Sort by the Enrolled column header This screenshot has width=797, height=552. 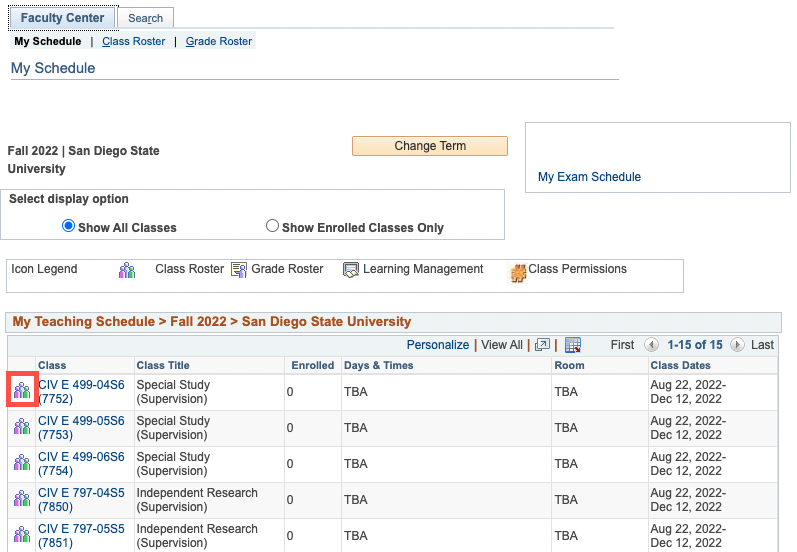point(313,365)
